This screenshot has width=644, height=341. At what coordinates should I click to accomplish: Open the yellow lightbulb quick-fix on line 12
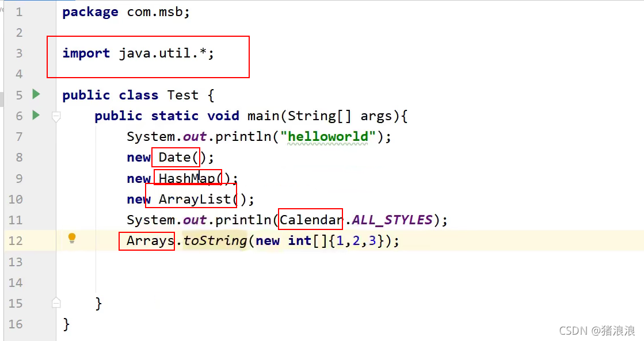coord(72,239)
